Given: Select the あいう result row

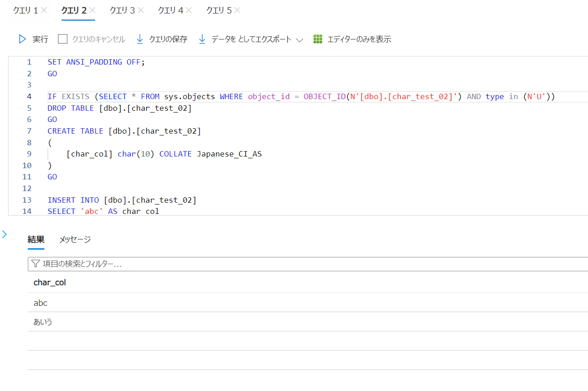Looking at the screenshot, I should tap(308, 321).
